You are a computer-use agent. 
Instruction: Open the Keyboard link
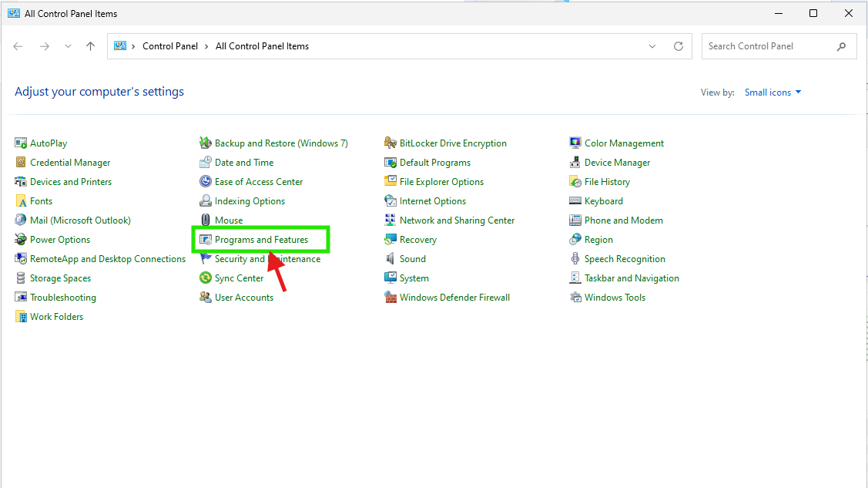click(604, 201)
